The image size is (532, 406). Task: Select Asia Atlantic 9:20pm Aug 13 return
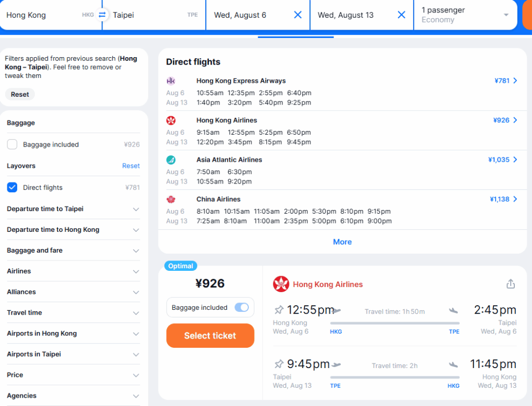(x=240, y=181)
